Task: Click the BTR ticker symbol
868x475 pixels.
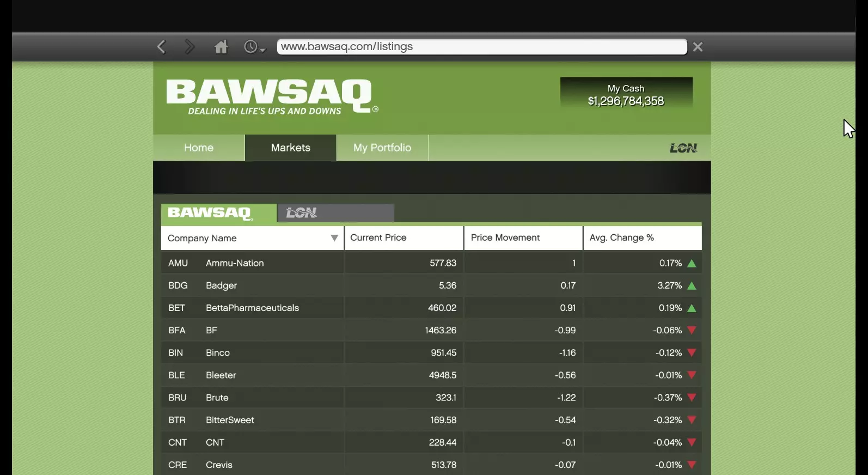Action: click(177, 420)
